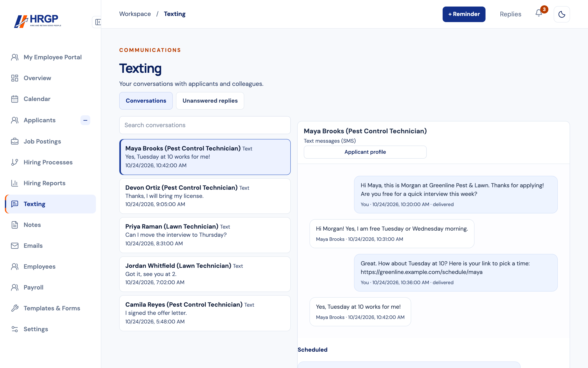The image size is (588, 368).
Task: Click the Hiring Processes branch icon
Action: point(14,162)
